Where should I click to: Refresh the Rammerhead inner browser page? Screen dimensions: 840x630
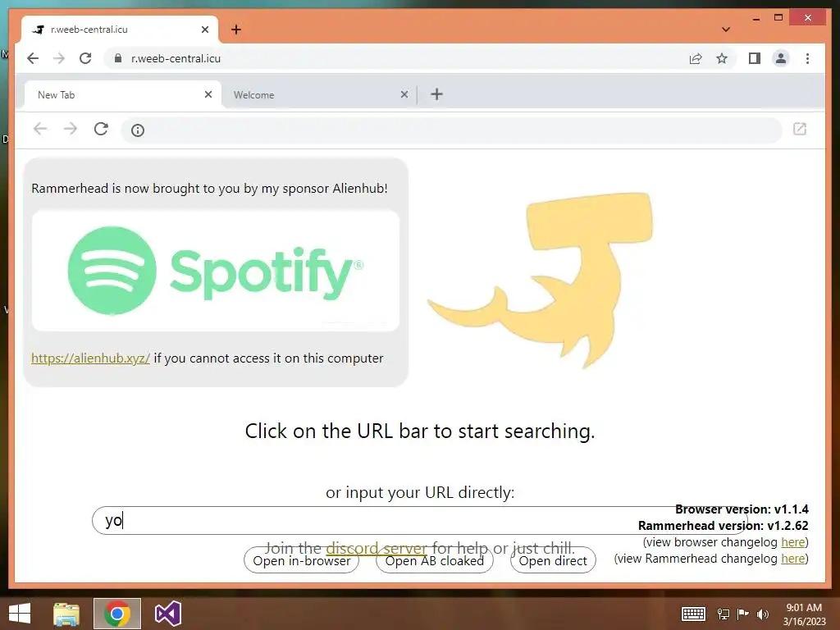pyautogui.click(x=101, y=129)
